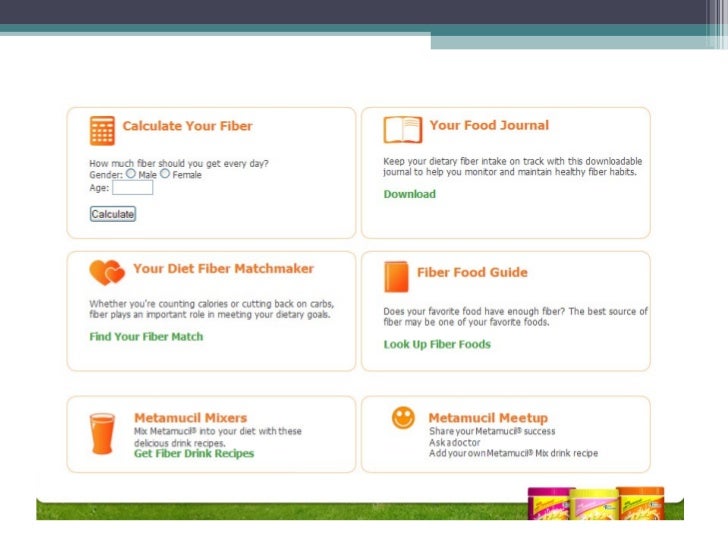Click the smiley face Meetup icon
The height and width of the screenshot is (546, 728).
coord(403,418)
